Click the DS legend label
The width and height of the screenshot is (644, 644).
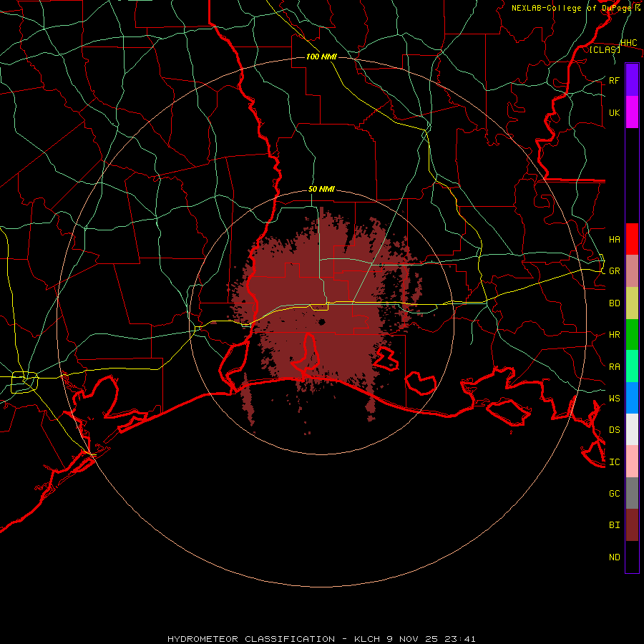pos(614,430)
